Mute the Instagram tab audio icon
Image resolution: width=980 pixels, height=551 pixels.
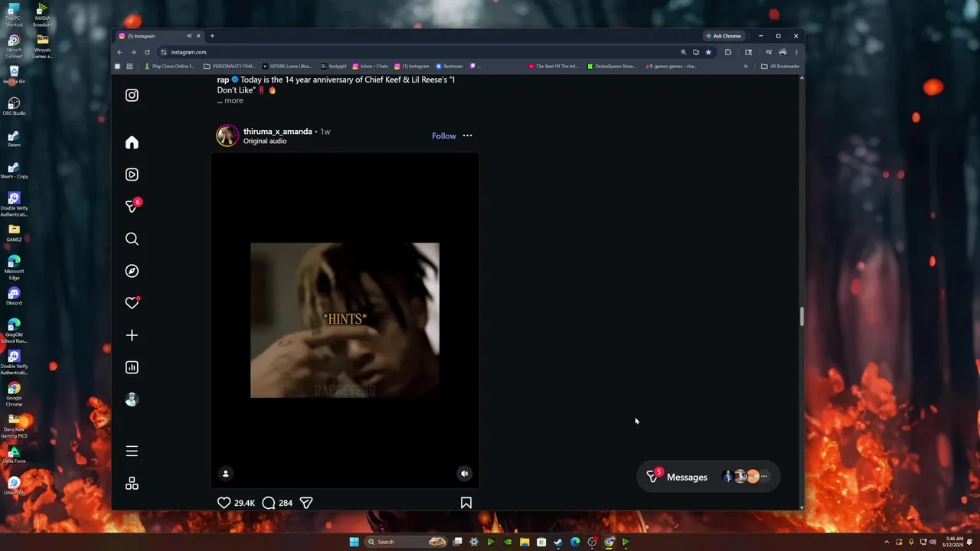click(x=189, y=36)
